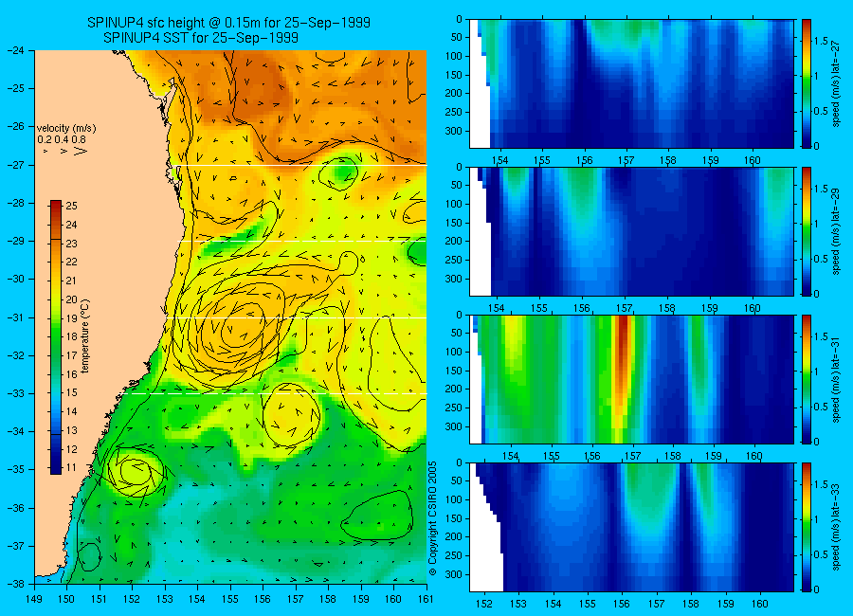
Task: Click the "-36" latitude tick on the map
Action: point(16,508)
